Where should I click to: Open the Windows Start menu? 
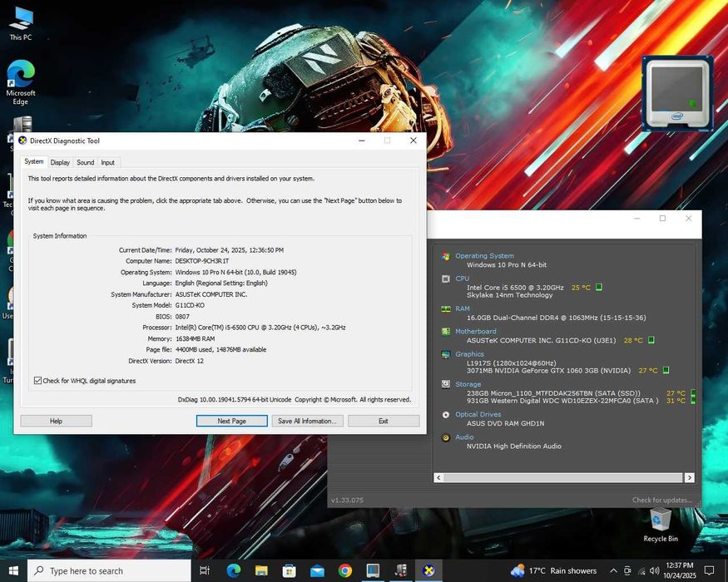click(x=13, y=570)
